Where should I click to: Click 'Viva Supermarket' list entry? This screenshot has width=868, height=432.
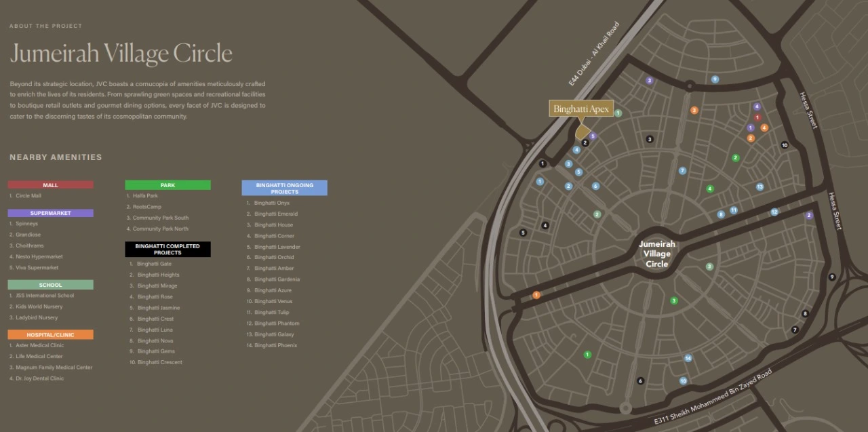pyautogui.click(x=37, y=268)
